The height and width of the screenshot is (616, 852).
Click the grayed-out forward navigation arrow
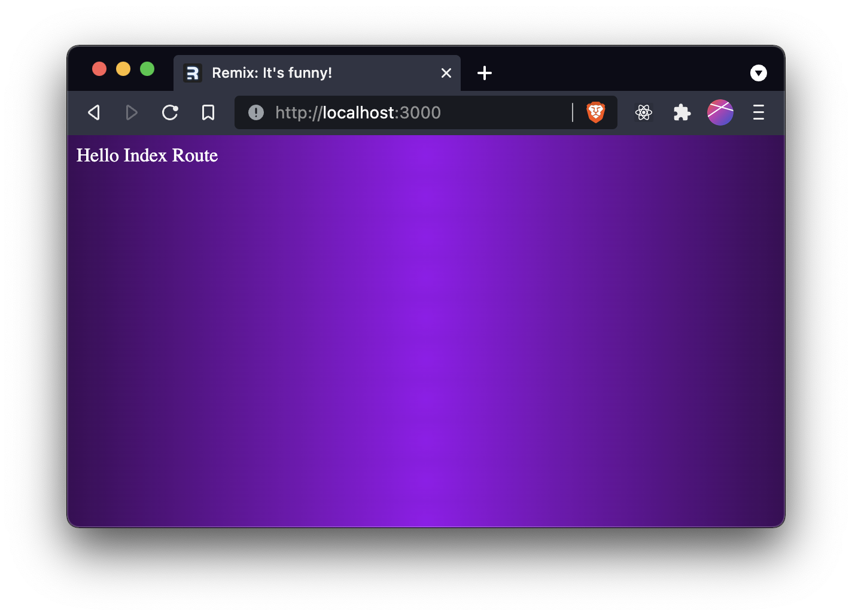(x=132, y=112)
